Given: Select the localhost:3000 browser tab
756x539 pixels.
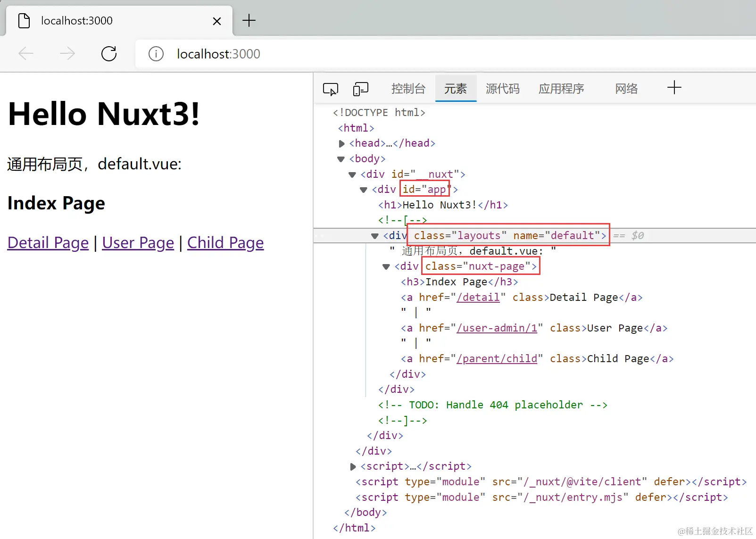Looking at the screenshot, I should [x=119, y=21].
